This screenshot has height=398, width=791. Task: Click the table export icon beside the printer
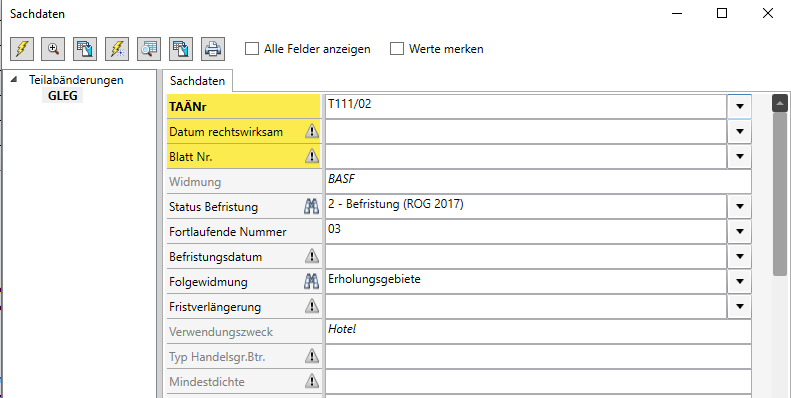click(181, 49)
